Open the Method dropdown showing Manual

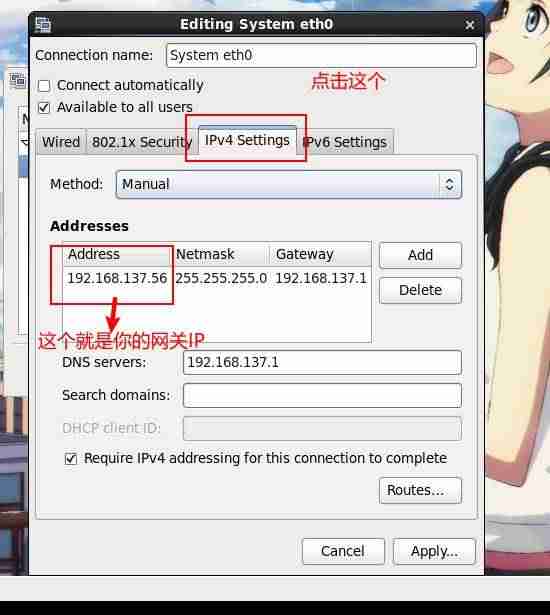[x=288, y=184]
